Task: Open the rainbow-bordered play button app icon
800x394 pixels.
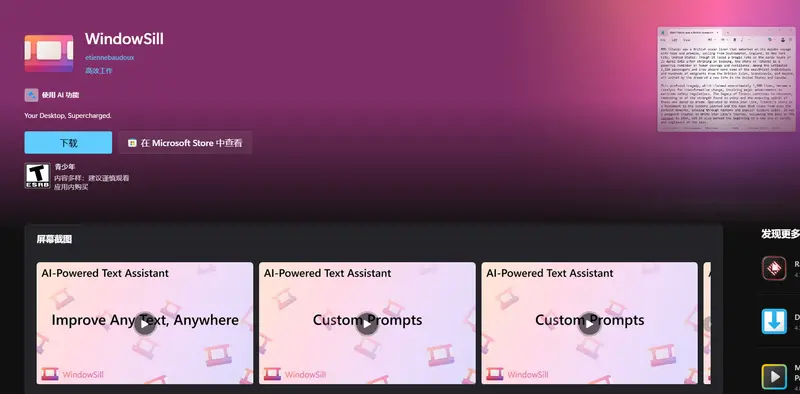Action: pyautogui.click(x=774, y=377)
